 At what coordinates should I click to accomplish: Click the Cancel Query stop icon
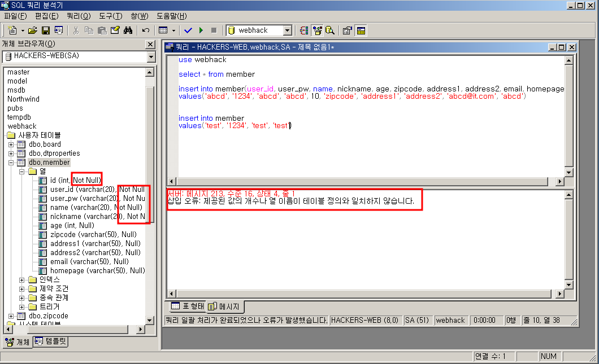pyautogui.click(x=214, y=30)
